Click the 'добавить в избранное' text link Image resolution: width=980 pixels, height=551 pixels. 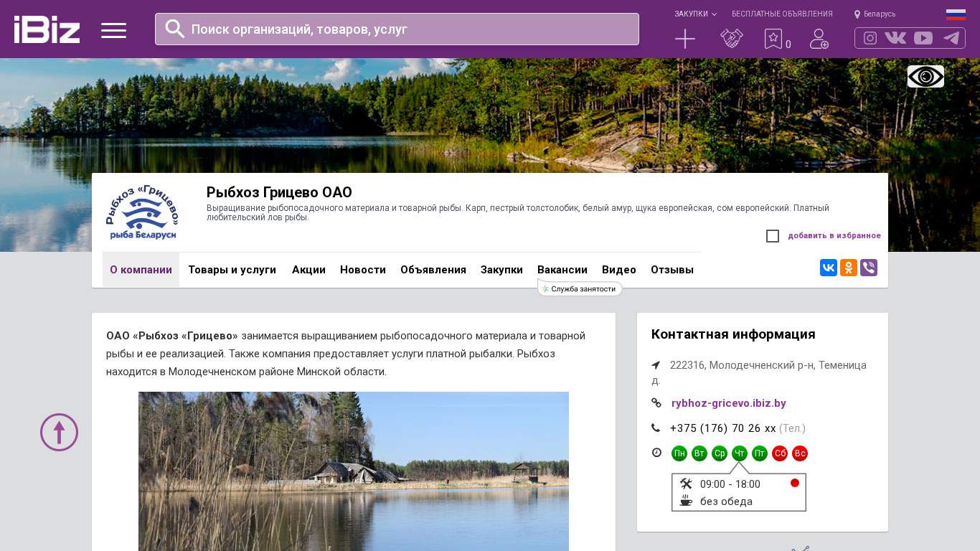click(x=834, y=235)
